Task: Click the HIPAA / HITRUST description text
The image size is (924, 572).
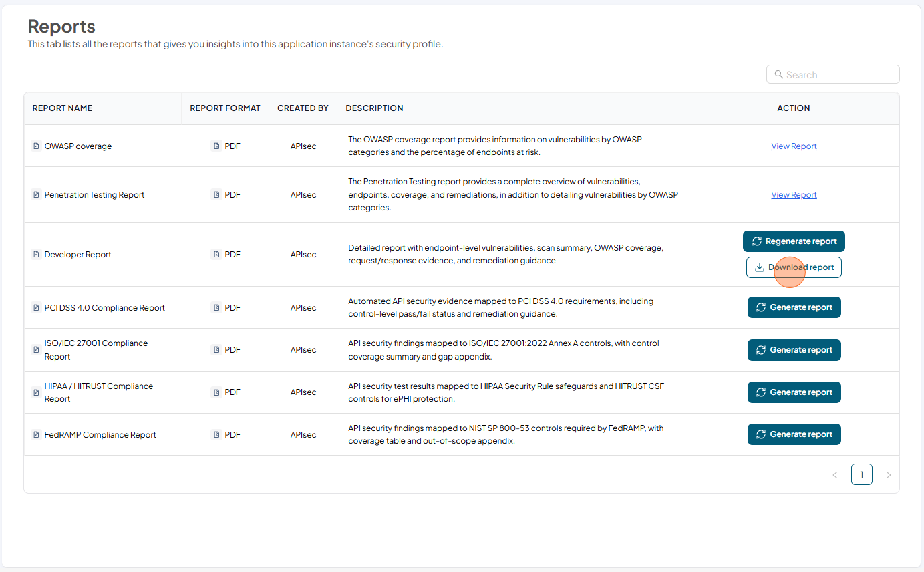Action: click(506, 392)
